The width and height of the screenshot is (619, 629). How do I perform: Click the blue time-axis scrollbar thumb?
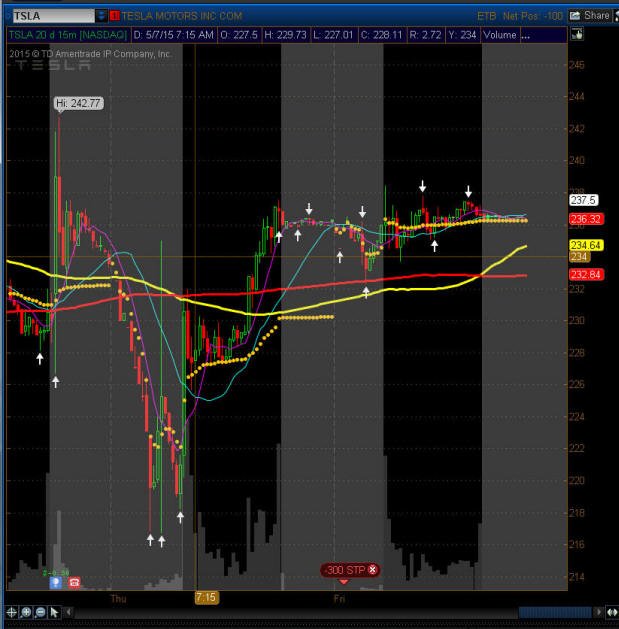click(x=555, y=612)
